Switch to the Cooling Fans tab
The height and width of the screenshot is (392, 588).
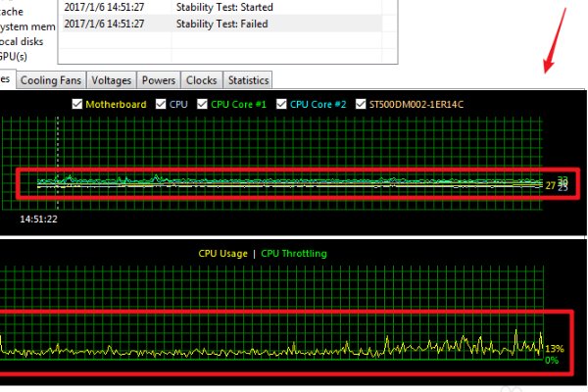tap(52, 79)
